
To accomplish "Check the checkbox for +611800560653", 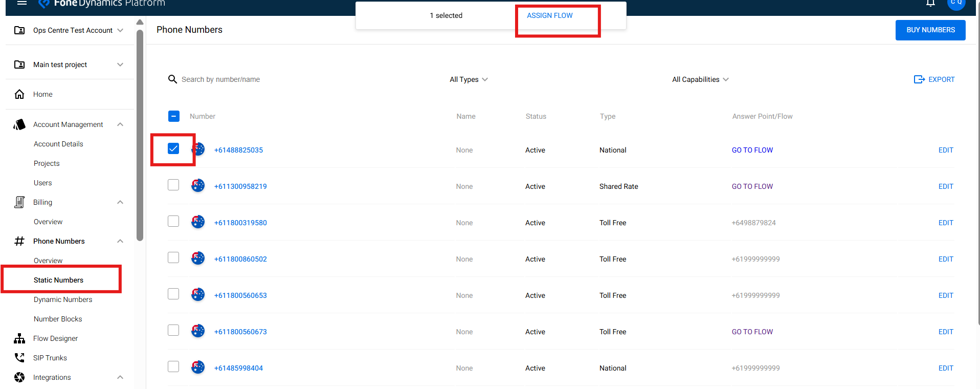I will 173,294.
